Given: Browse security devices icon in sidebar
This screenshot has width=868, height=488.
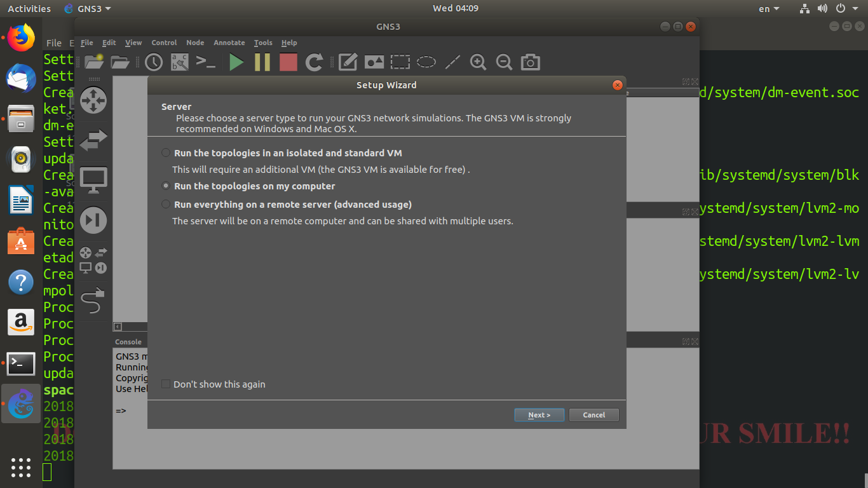Looking at the screenshot, I should point(93,220).
